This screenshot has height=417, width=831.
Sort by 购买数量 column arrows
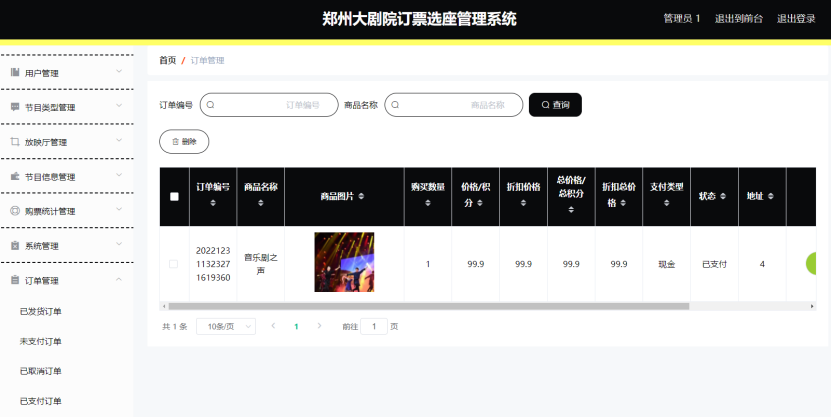click(x=428, y=203)
